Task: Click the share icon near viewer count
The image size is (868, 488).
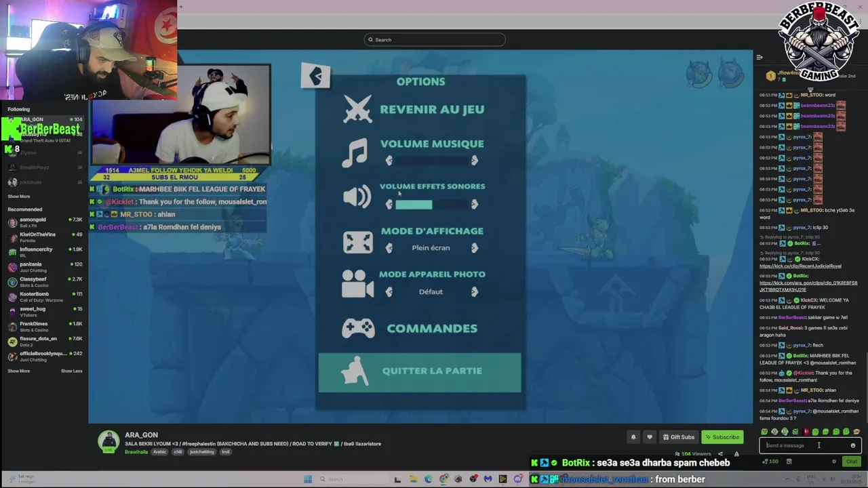Action: [x=720, y=454]
